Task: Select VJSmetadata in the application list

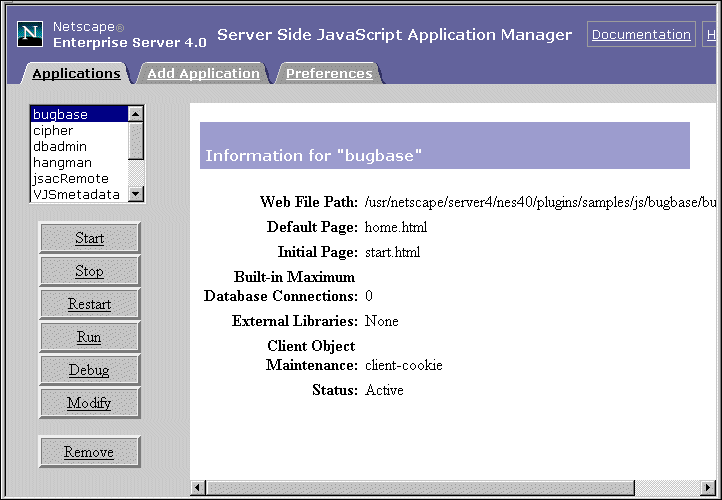Action: point(76,195)
